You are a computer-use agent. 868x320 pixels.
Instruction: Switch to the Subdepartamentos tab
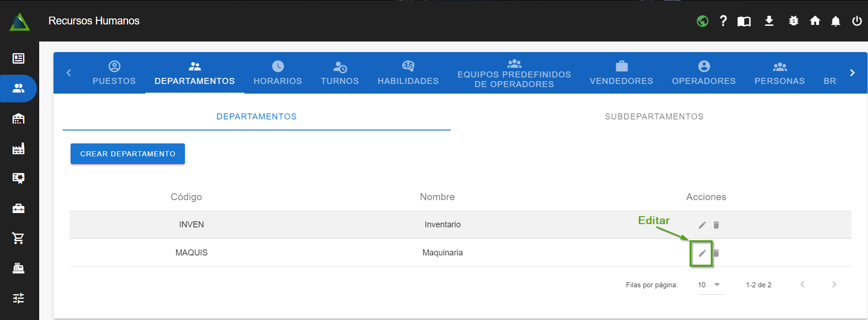point(654,117)
